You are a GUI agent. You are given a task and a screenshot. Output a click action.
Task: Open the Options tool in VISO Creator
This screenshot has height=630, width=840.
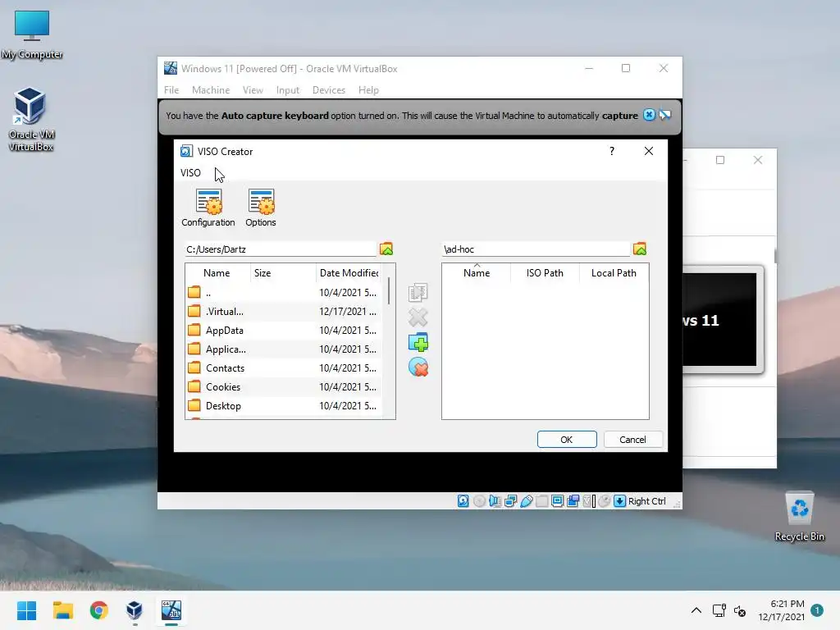pos(261,208)
